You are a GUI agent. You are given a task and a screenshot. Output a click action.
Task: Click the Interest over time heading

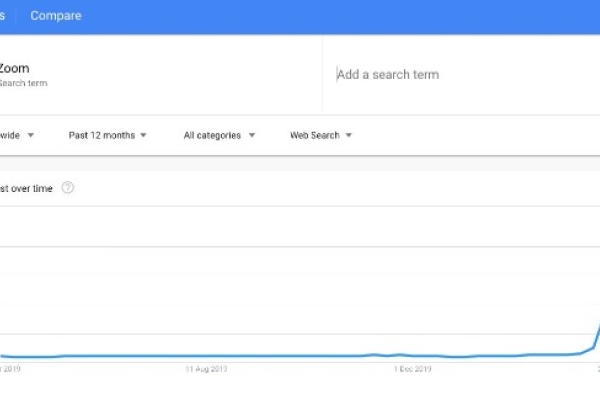tap(26, 188)
